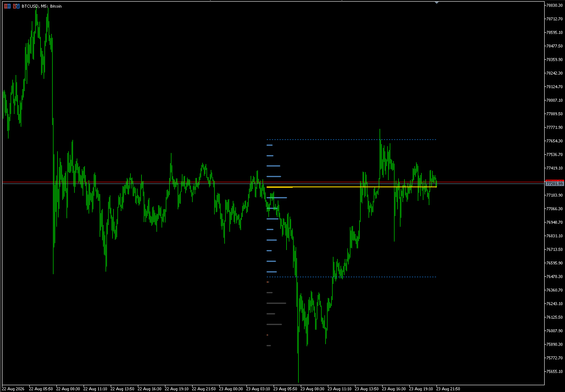The width and height of the screenshot is (565, 392).
Task: Open the Depth of Market icon
Action: (16, 6)
